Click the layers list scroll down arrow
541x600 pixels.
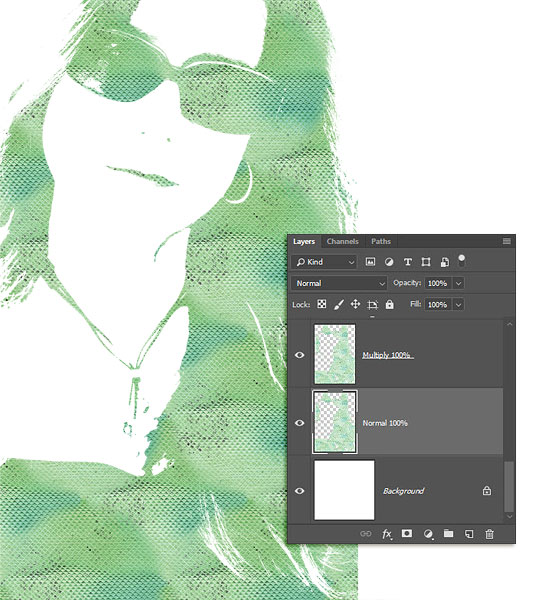509,516
